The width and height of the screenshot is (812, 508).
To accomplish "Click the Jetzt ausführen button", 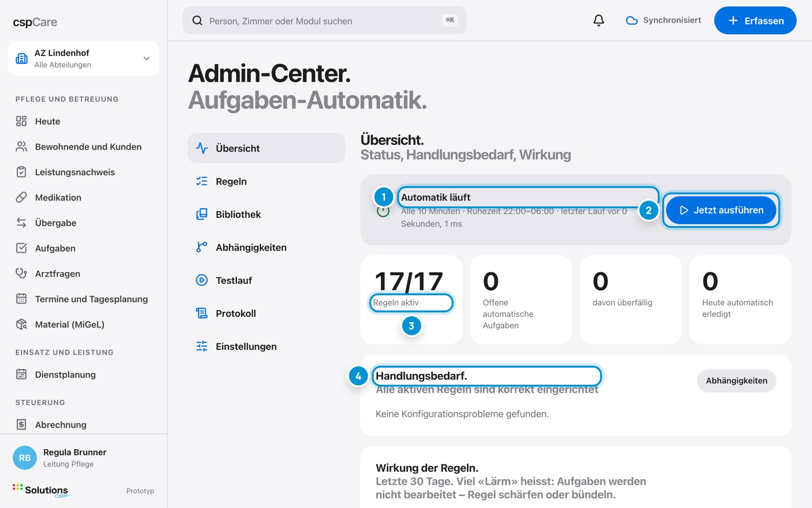I will point(721,210).
